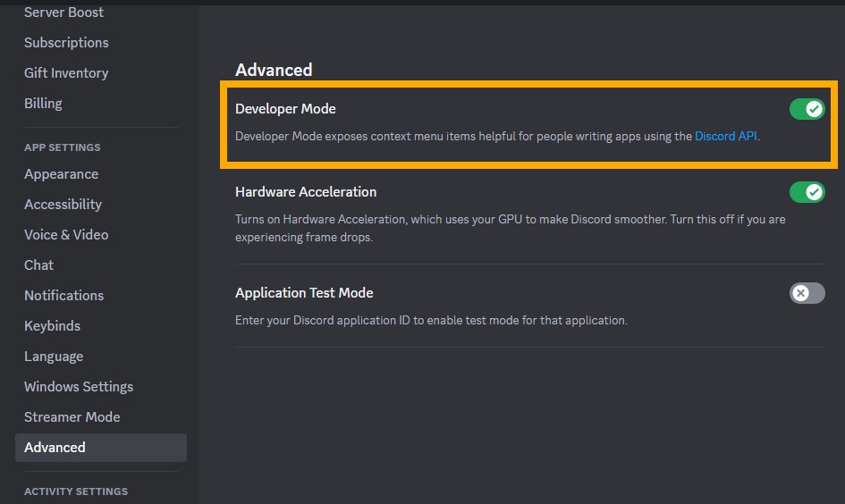845x504 pixels.
Task: Click the ACTIVITY SETTINGS section label
Action: [76, 491]
